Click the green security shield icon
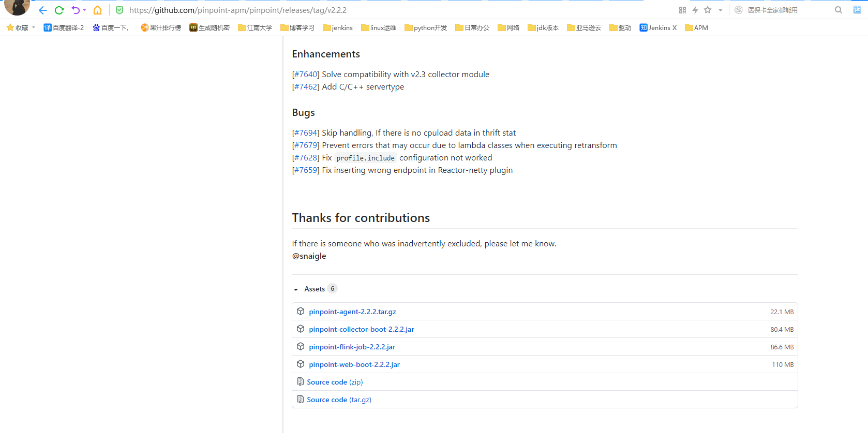 (x=119, y=10)
